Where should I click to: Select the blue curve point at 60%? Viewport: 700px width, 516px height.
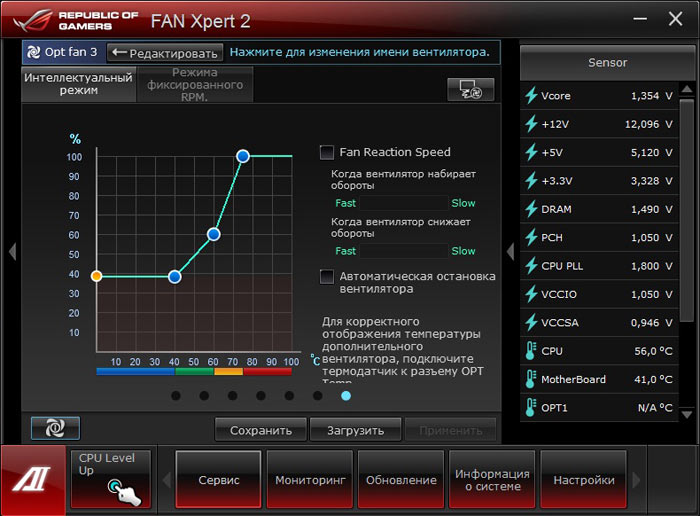tap(214, 234)
